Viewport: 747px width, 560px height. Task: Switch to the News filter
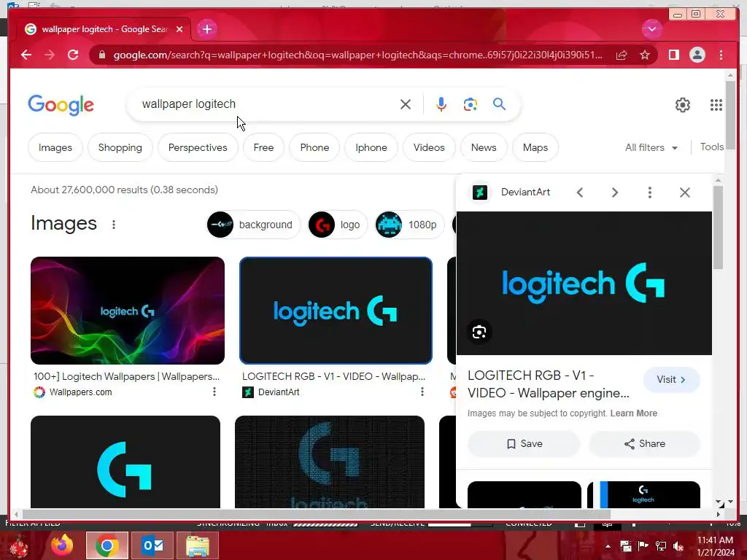point(484,147)
